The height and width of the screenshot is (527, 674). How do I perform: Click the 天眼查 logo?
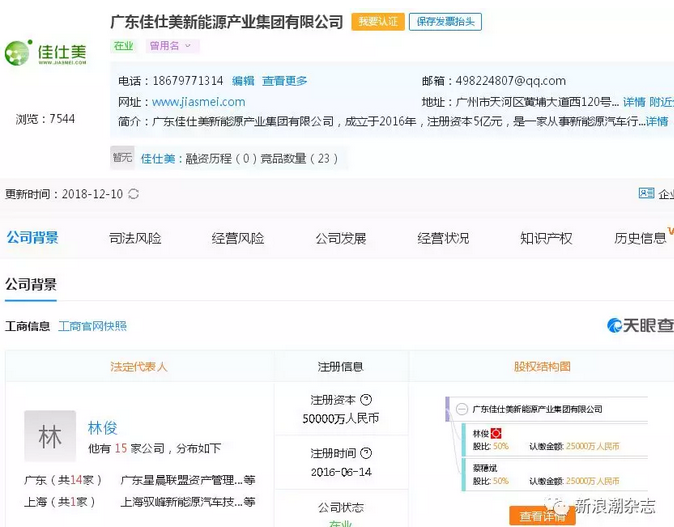(x=640, y=325)
